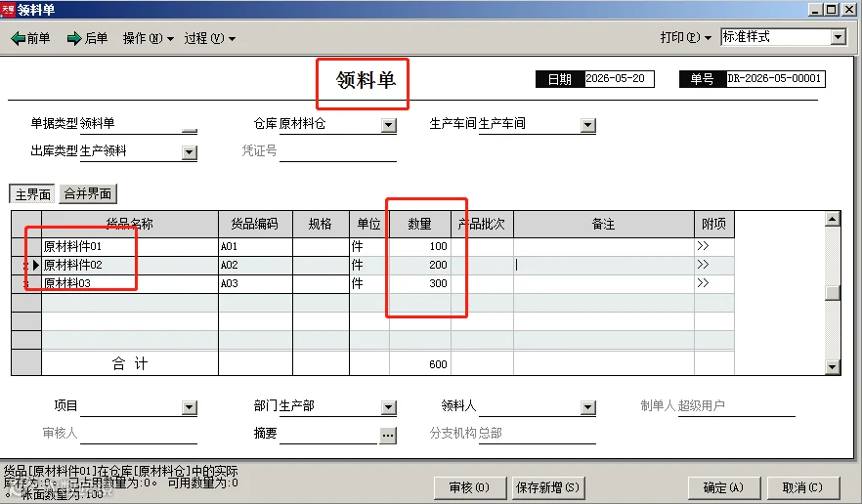The image size is (862, 504).
Task: Expand the 仓库 warehouse dropdown
Action: coord(389,125)
